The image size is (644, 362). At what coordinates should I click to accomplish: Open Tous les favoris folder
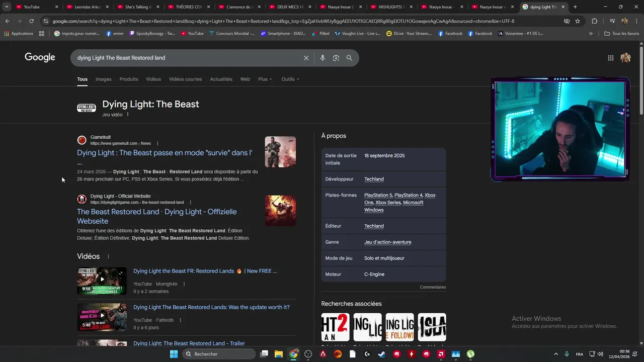pyautogui.click(x=622, y=34)
